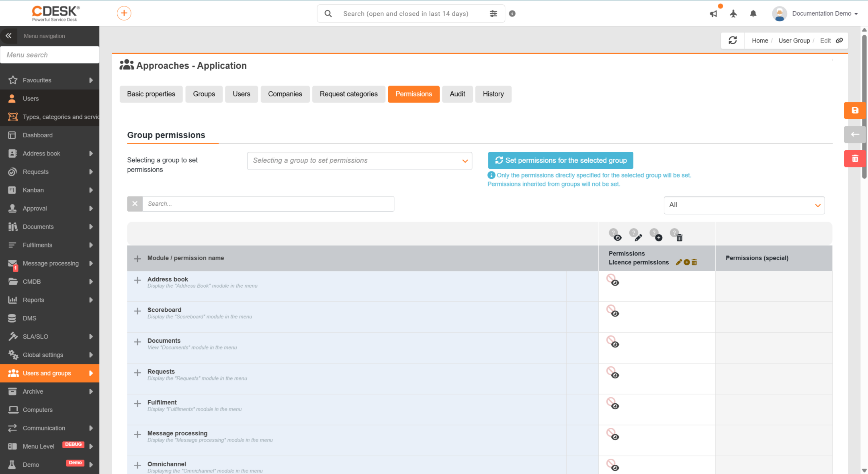Open the All filter dropdown
The image size is (868, 474).
(x=744, y=205)
